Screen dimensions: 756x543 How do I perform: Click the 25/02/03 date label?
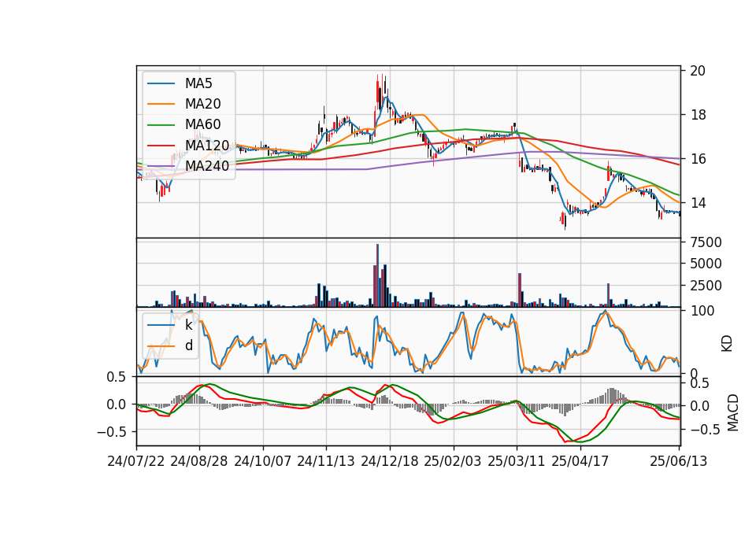click(453, 461)
